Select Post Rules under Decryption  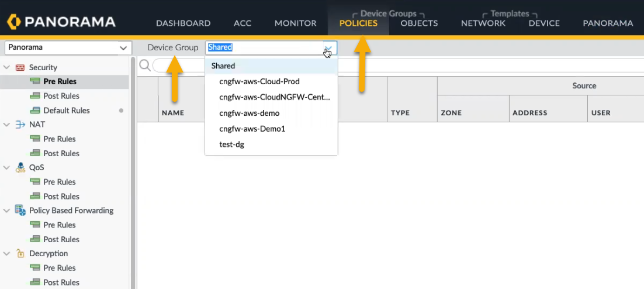click(61, 282)
